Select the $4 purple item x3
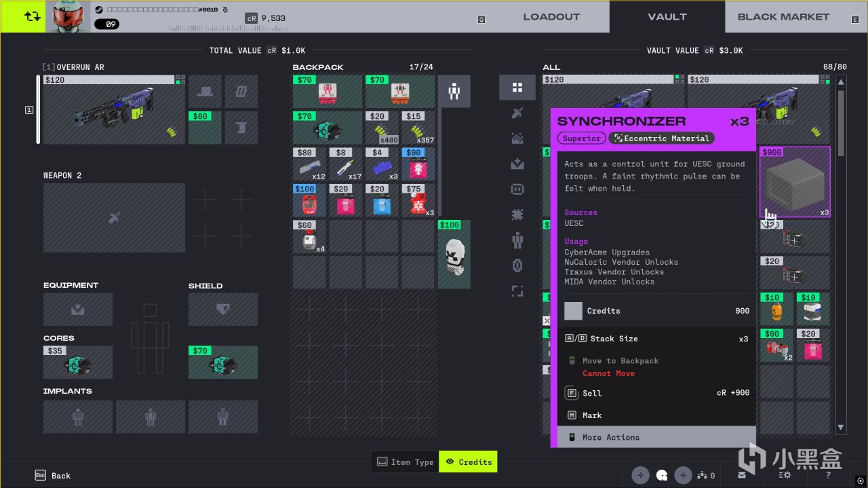This screenshot has height=488, width=868. 382,164
